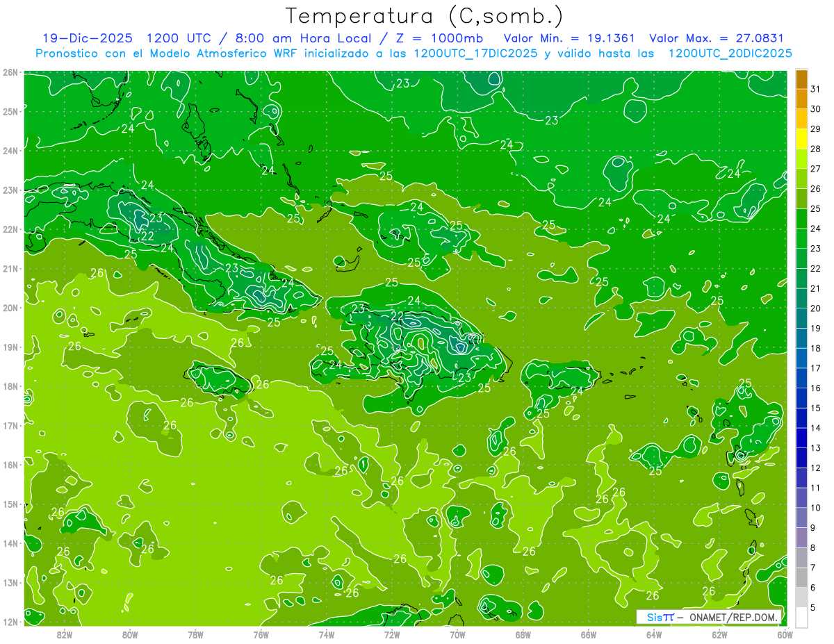Pick the teal swatch between 20 and 19
Image resolution: width=834 pixels, height=644 pixels.
point(801,318)
